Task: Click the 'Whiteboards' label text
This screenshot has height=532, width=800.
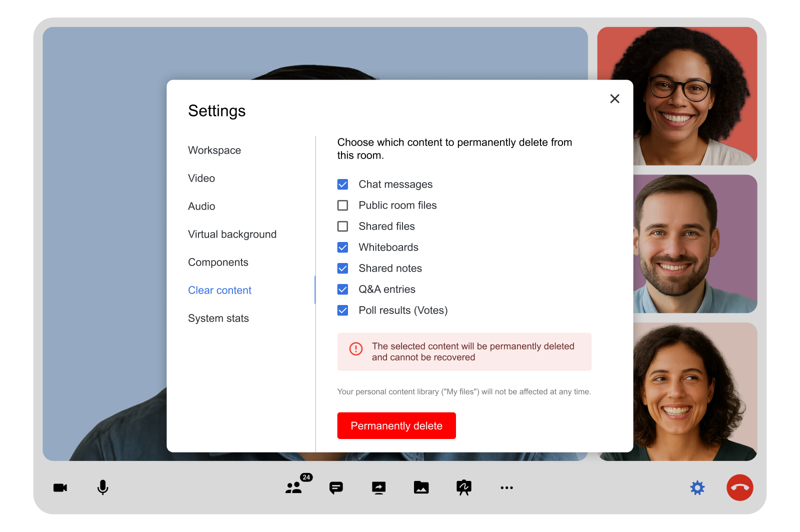Action: (388, 247)
